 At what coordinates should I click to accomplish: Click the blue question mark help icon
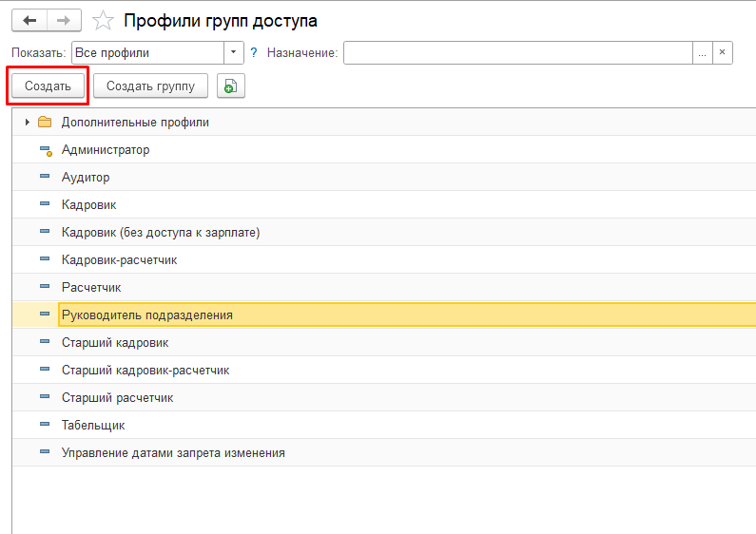(x=254, y=53)
